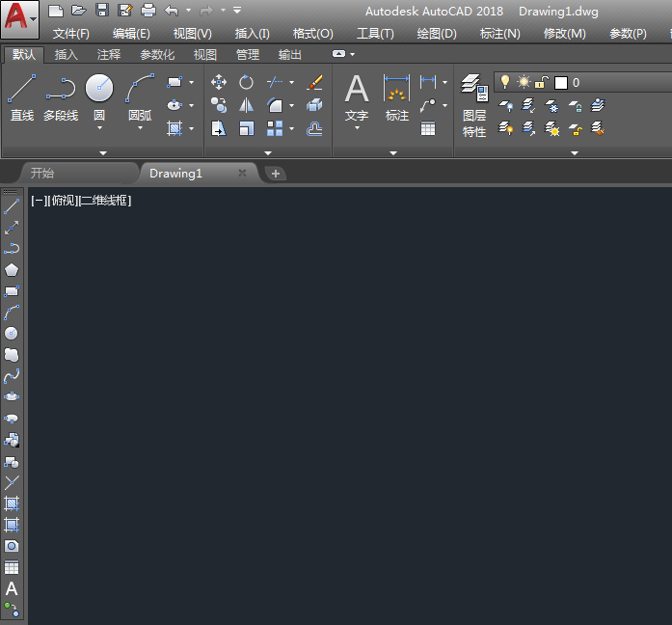This screenshot has width=672, height=625.
Task: Click the Move tool icon
Action: [x=219, y=82]
